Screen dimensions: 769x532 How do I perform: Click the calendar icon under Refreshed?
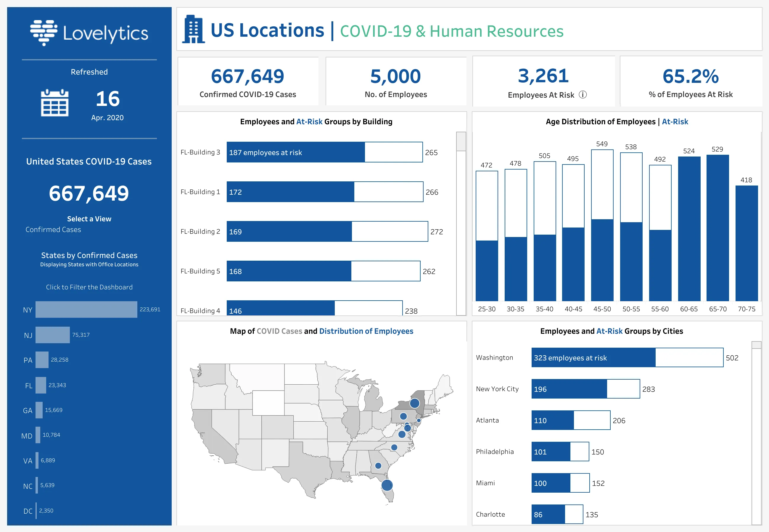[55, 103]
